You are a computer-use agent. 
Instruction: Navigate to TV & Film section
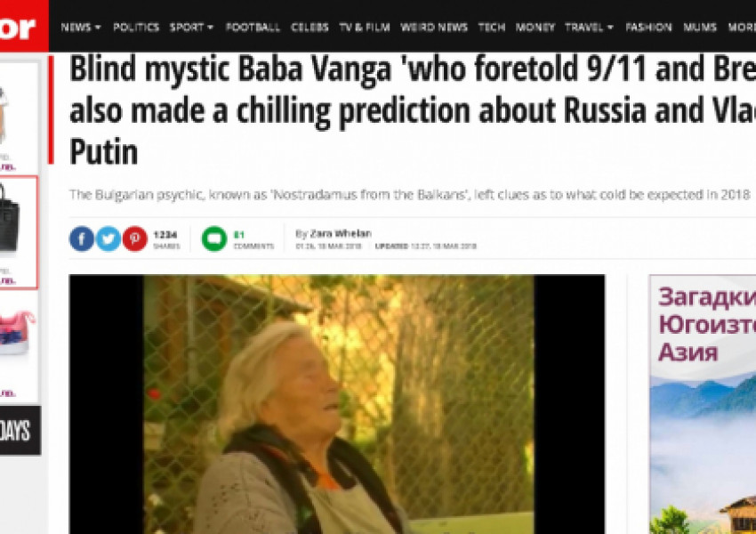[x=365, y=28]
